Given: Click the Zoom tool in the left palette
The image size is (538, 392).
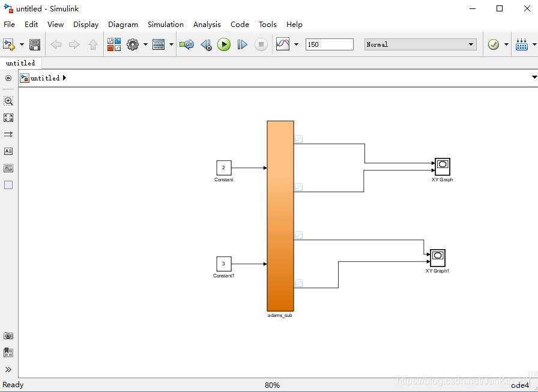Looking at the screenshot, I should point(8,101).
